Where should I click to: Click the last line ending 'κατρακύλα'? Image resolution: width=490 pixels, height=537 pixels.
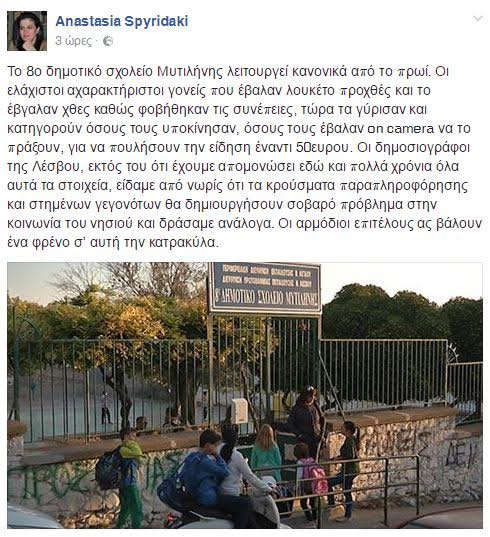click(113, 242)
